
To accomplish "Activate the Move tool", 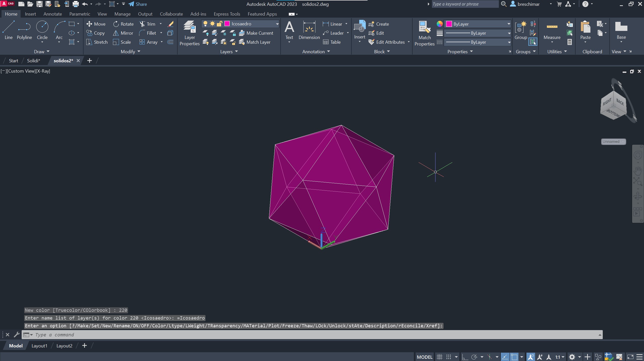I will [x=96, y=24].
